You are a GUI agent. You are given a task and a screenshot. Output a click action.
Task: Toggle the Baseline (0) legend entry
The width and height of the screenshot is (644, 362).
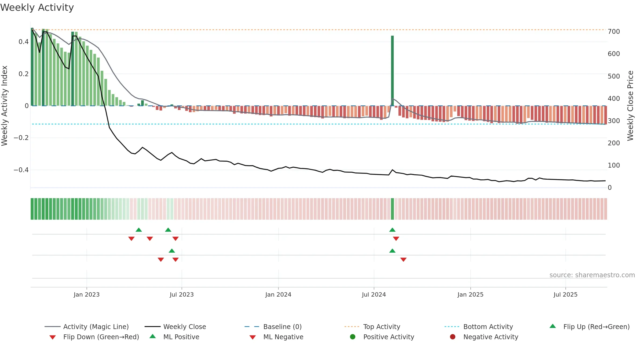point(273,327)
